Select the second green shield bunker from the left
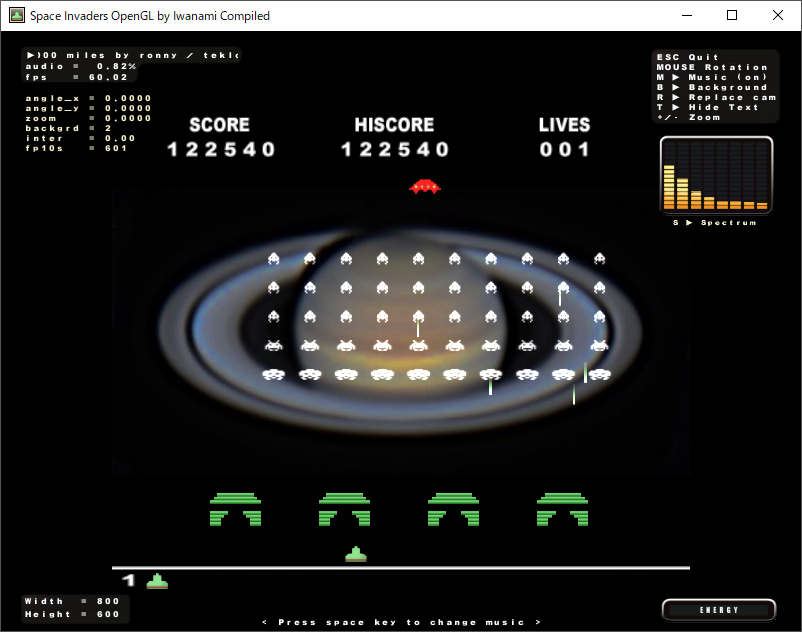This screenshot has width=802, height=632. pyautogui.click(x=344, y=509)
